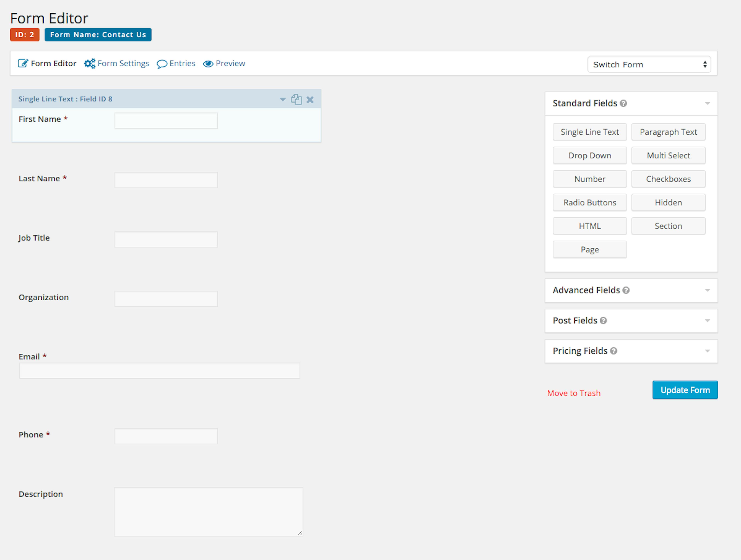Click 'Single Line Text : Field ID 8' header
The width and height of the screenshot is (741, 560).
tap(65, 99)
